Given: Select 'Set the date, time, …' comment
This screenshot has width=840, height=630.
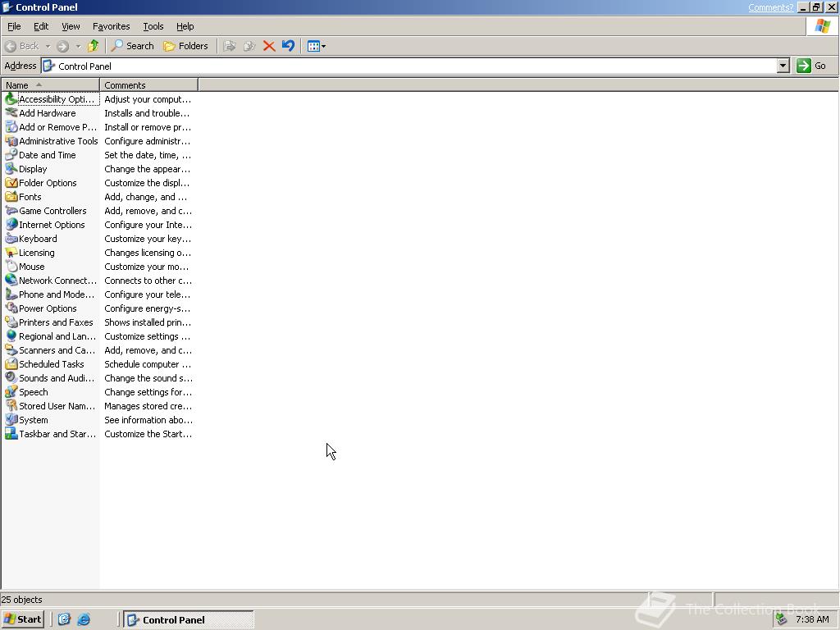Looking at the screenshot, I should (x=148, y=155).
